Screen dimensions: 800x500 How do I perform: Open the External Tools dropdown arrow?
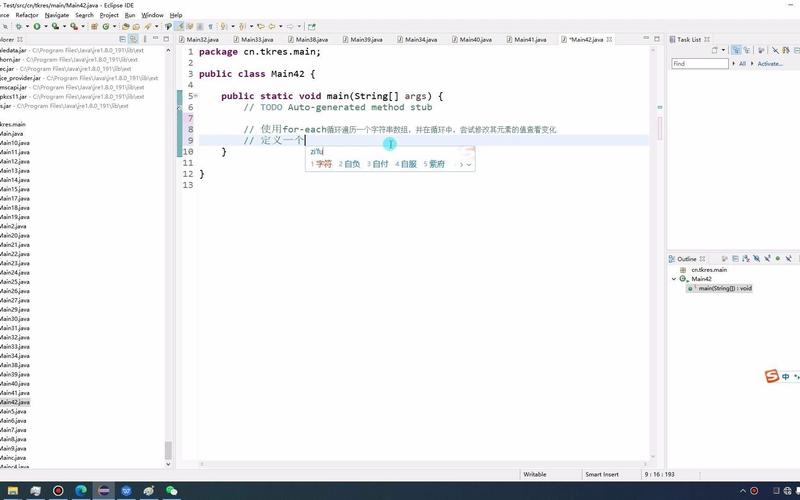coord(83,27)
